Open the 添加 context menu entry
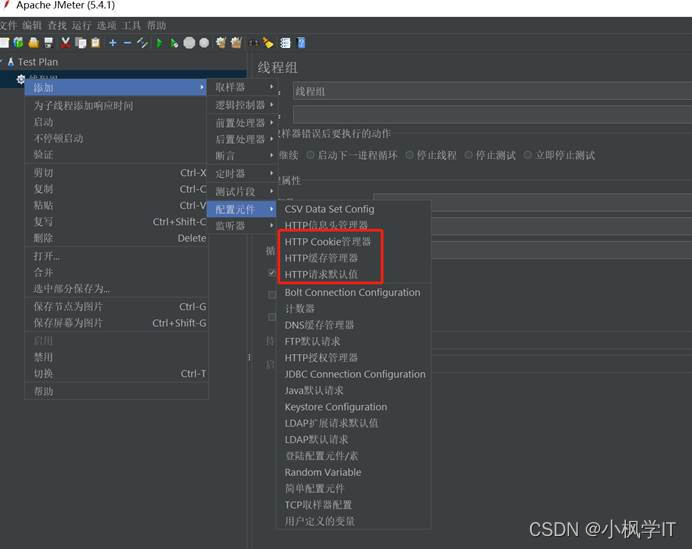This screenshot has width=692, height=549. pyautogui.click(x=116, y=87)
